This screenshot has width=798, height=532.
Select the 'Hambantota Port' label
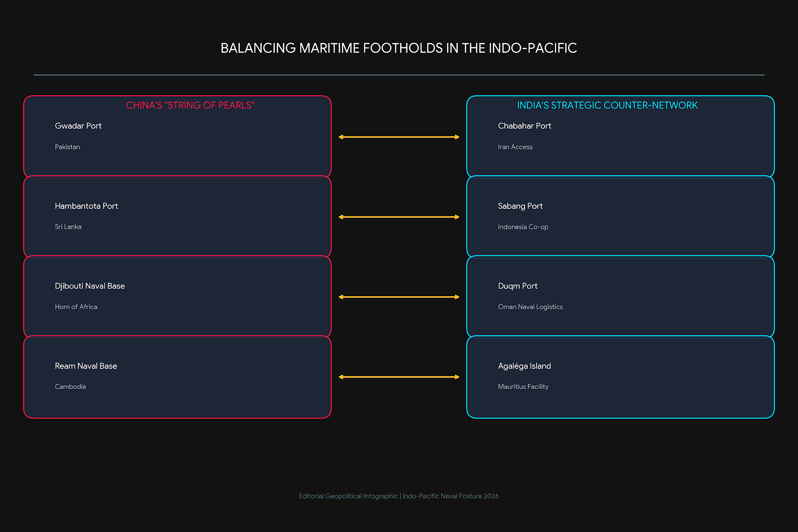[x=86, y=206]
